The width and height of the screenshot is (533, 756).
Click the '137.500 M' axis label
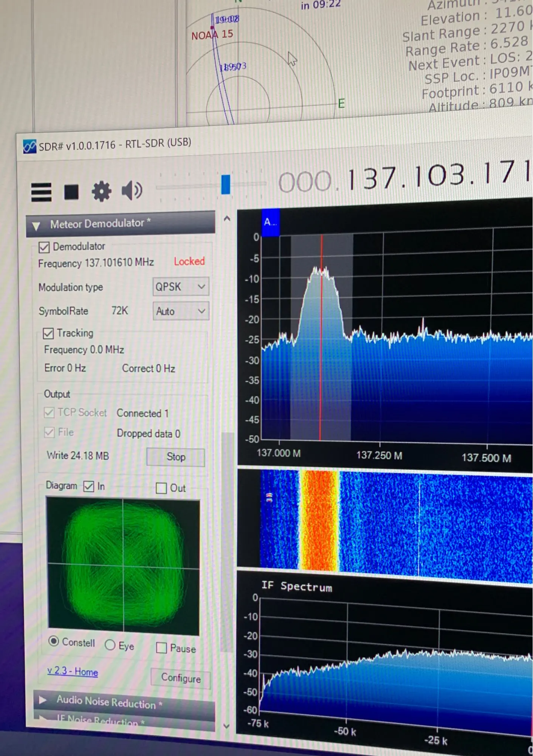coord(486,458)
